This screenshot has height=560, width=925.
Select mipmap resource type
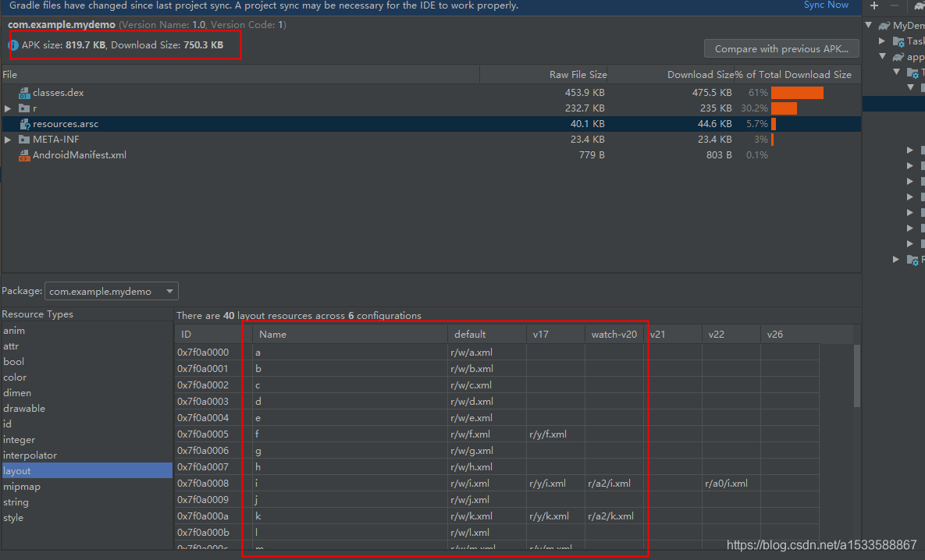click(x=86, y=487)
